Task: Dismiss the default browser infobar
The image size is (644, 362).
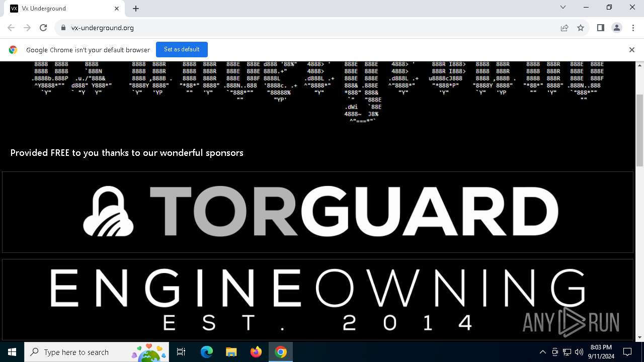Action: pos(632,50)
